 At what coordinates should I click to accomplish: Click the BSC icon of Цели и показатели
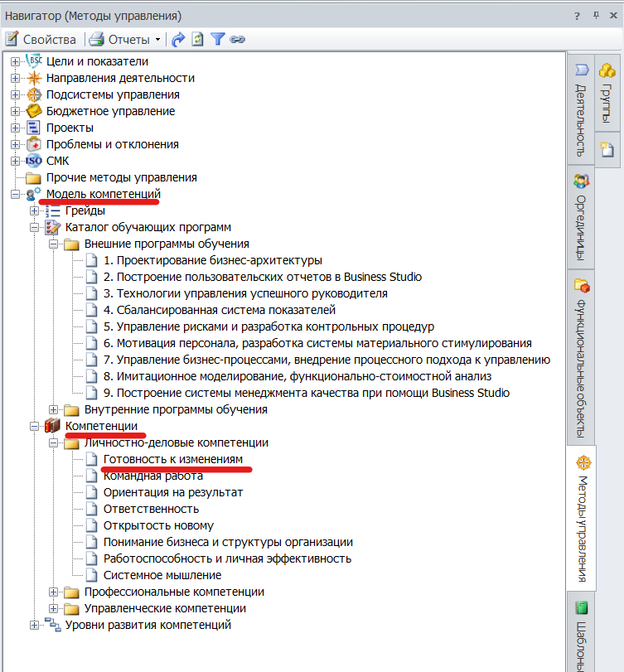point(34,61)
